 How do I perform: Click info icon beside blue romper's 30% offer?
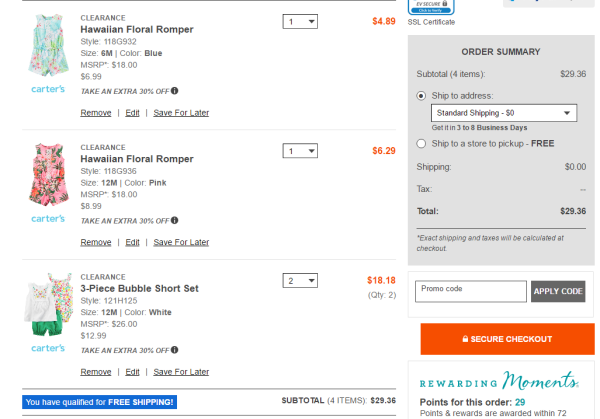click(174, 91)
